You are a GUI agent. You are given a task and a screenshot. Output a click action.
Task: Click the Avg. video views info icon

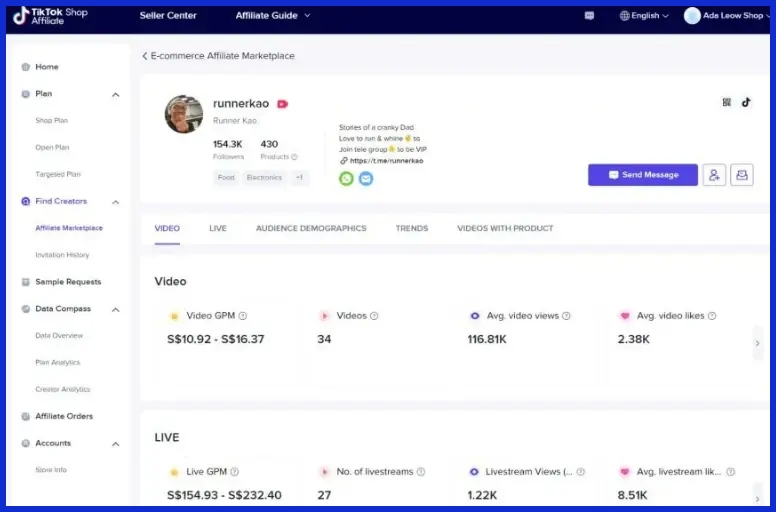tap(566, 316)
